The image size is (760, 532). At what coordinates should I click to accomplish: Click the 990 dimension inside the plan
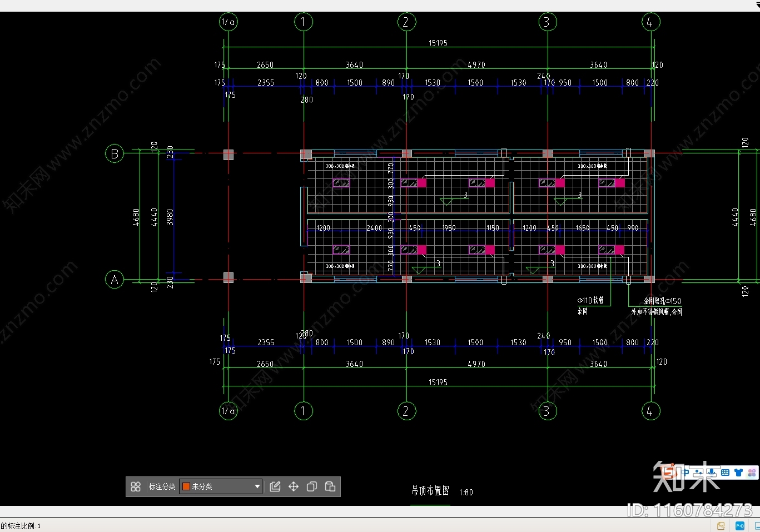633,228
